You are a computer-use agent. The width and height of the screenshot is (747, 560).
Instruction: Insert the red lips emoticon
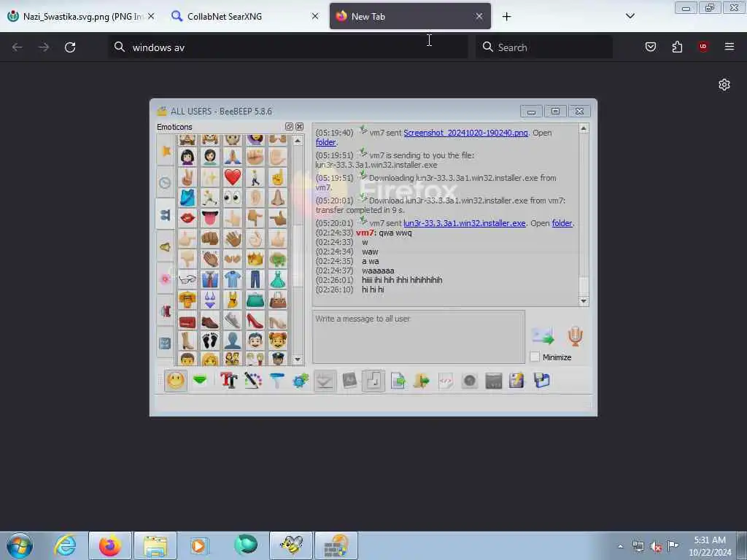[187, 218]
